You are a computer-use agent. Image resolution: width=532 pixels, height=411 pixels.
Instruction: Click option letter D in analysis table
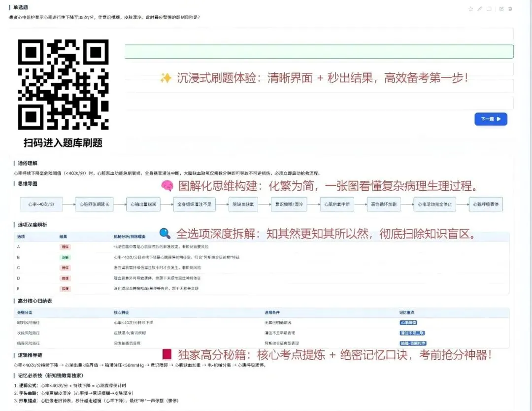point(18,278)
